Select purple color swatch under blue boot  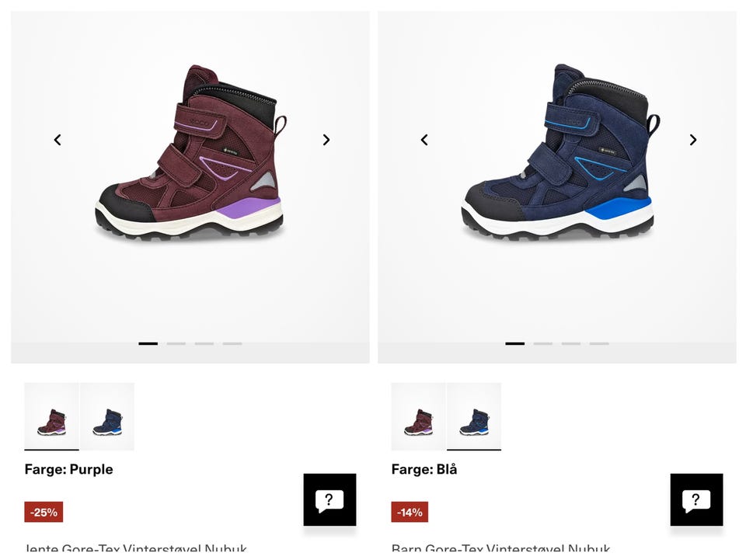[418, 416]
